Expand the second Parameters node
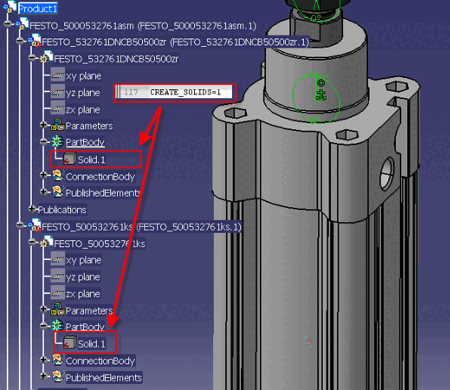 pyautogui.click(x=44, y=309)
